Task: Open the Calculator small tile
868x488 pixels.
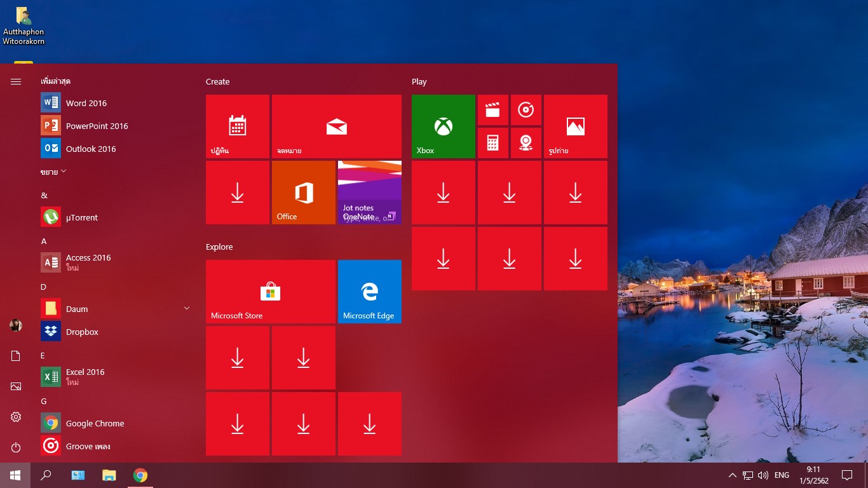Action: point(493,143)
